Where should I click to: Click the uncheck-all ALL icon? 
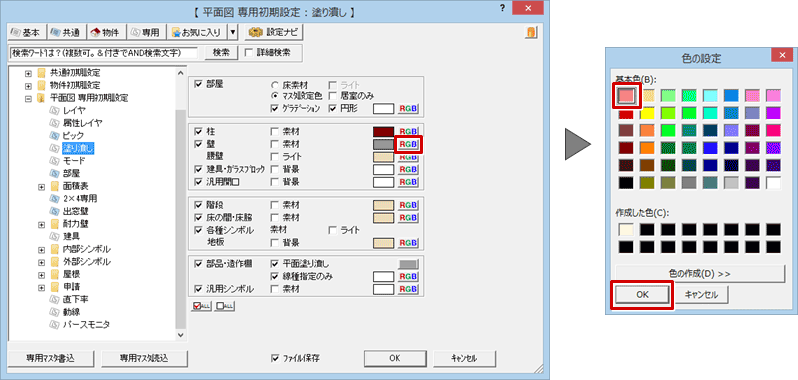(225, 306)
